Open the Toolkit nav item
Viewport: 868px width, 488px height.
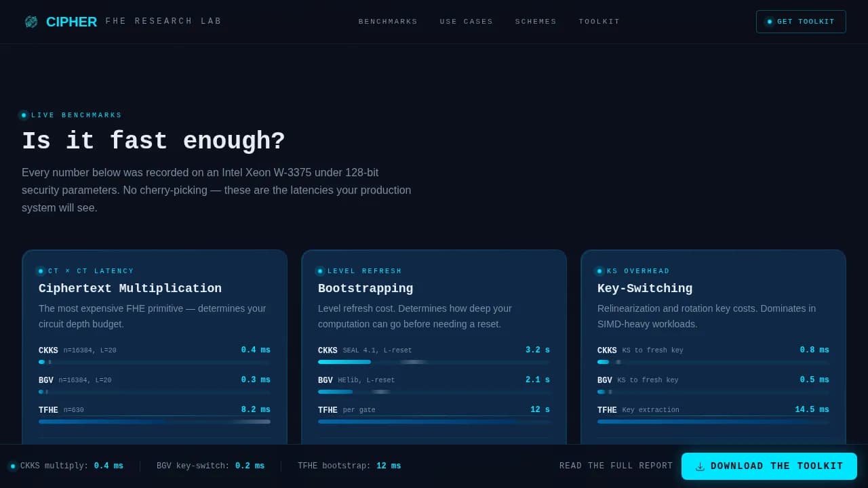599,22
